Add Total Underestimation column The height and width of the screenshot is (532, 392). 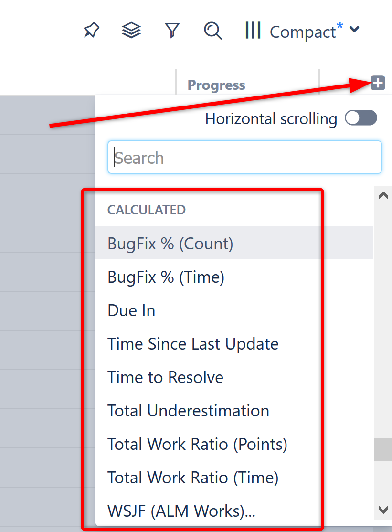[188, 411]
